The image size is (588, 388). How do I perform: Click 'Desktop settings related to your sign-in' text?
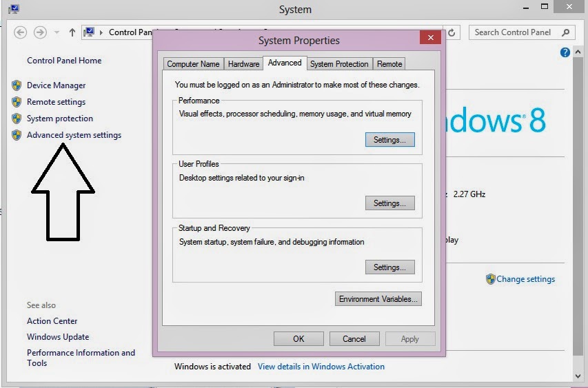pyautogui.click(x=241, y=178)
